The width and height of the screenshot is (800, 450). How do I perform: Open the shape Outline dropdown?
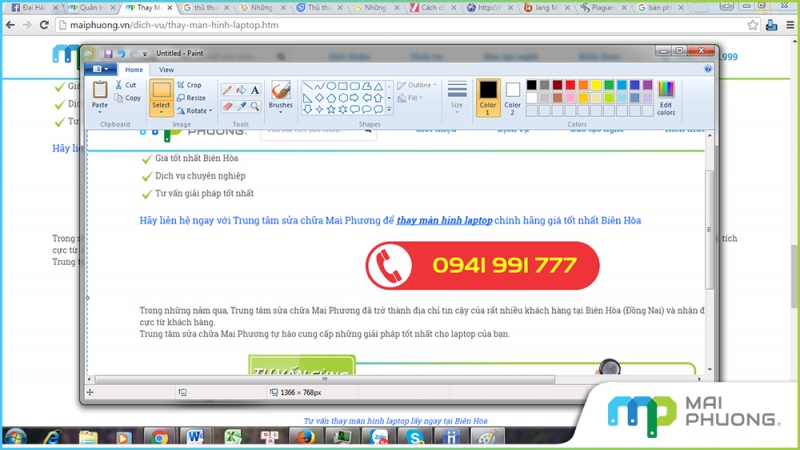click(417, 85)
